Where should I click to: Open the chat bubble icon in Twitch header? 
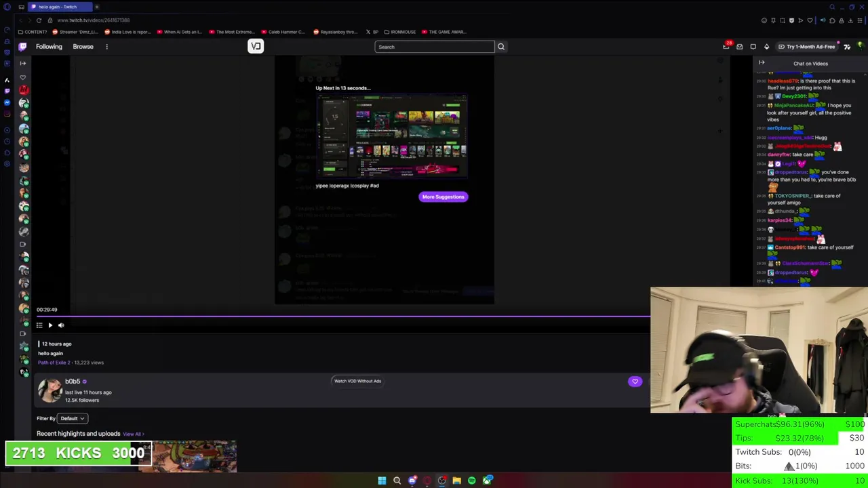tap(753, 47)
